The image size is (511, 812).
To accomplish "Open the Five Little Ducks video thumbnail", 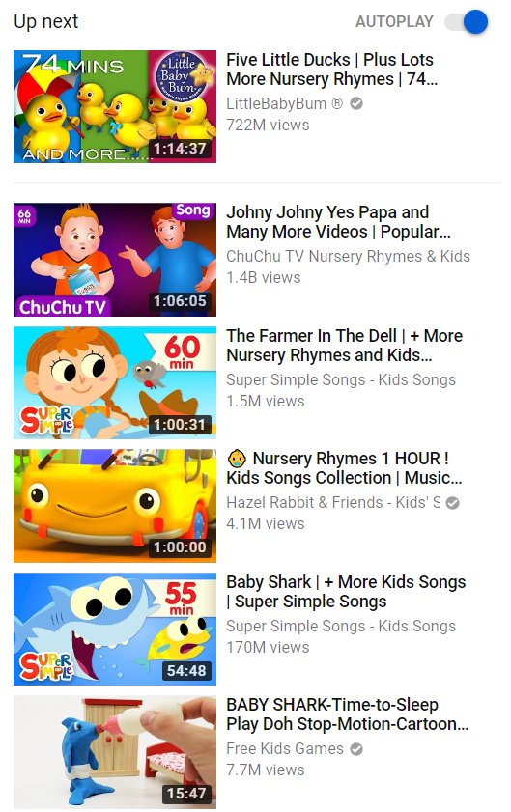I will [115, 106].
